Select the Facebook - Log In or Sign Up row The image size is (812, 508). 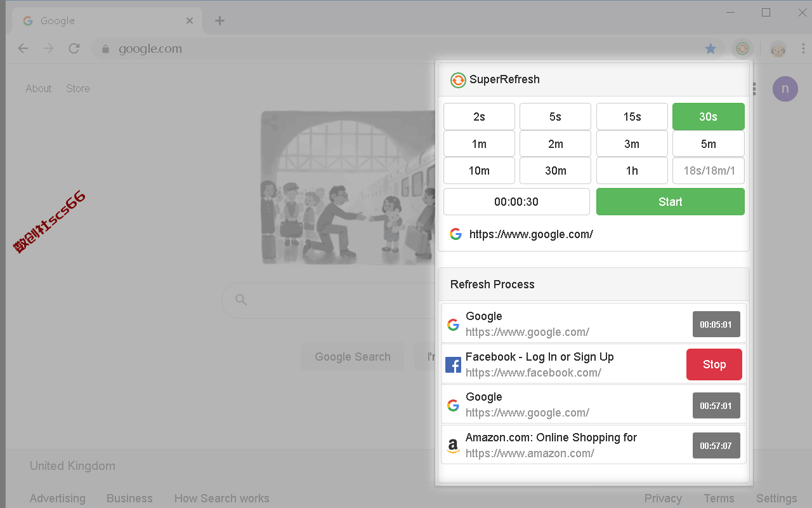[x=594, y=364]
